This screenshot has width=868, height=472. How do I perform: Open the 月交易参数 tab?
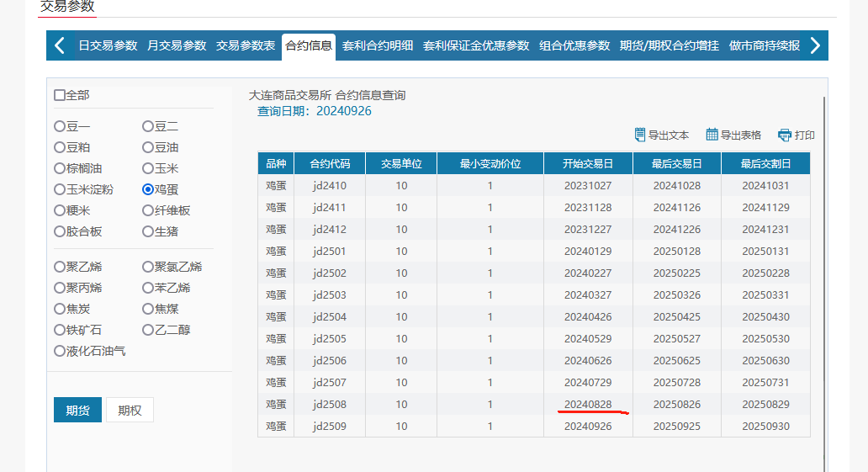coord(177,45)
